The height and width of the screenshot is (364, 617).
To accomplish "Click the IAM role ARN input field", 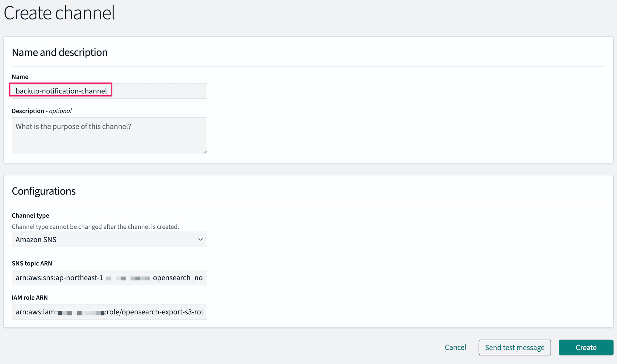I will (x=109, y=312).
